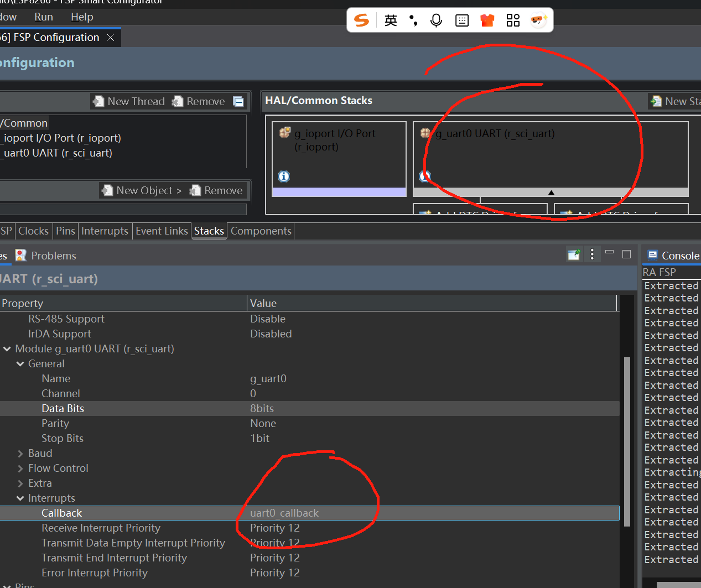Open the Problems view tab
Image resolution: width=701 pixels, height=588 pixels.
(x=46, y=255)
